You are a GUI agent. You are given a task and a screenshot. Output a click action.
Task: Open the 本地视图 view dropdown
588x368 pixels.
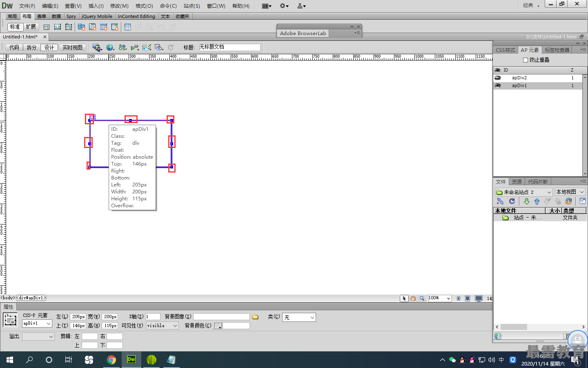(x=570, y=192)
